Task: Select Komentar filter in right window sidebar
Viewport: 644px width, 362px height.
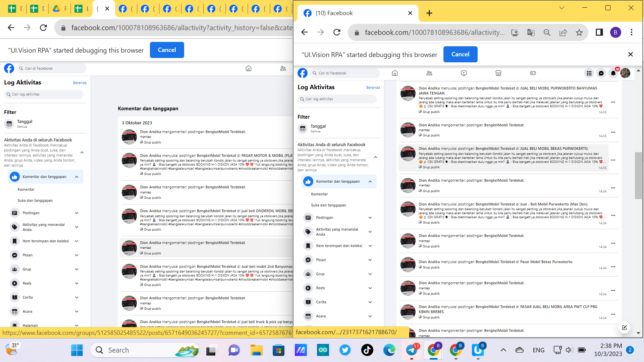Action: (x=319, y=194)
